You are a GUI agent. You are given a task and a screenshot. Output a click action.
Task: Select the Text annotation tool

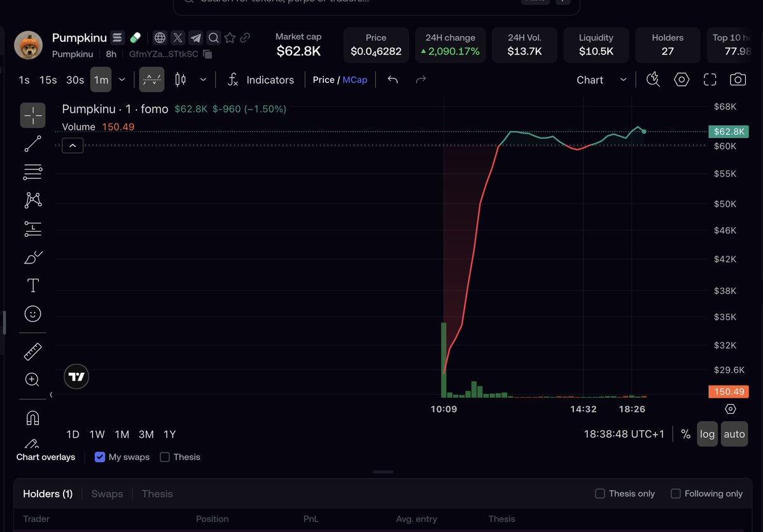[x=32, y=286]
